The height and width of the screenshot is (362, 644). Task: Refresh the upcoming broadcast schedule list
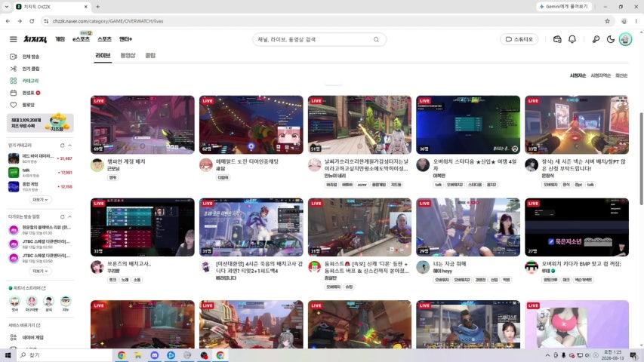[63, 216]
